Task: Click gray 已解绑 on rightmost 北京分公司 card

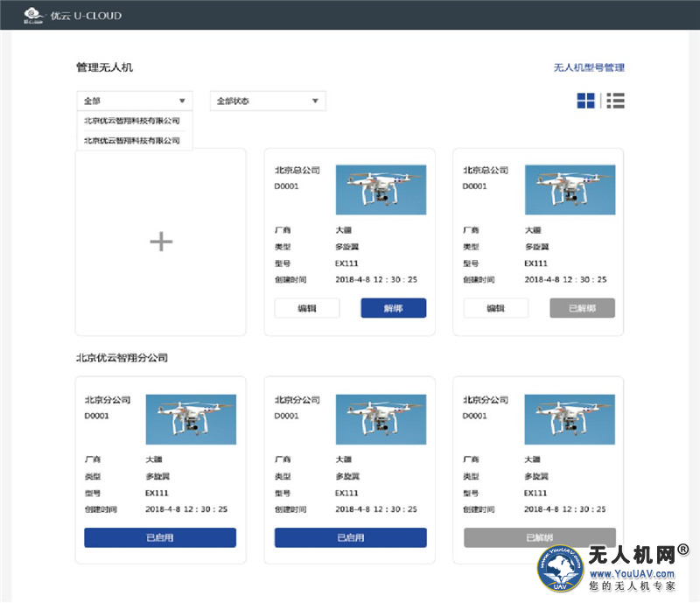Action: pos(539,537)
